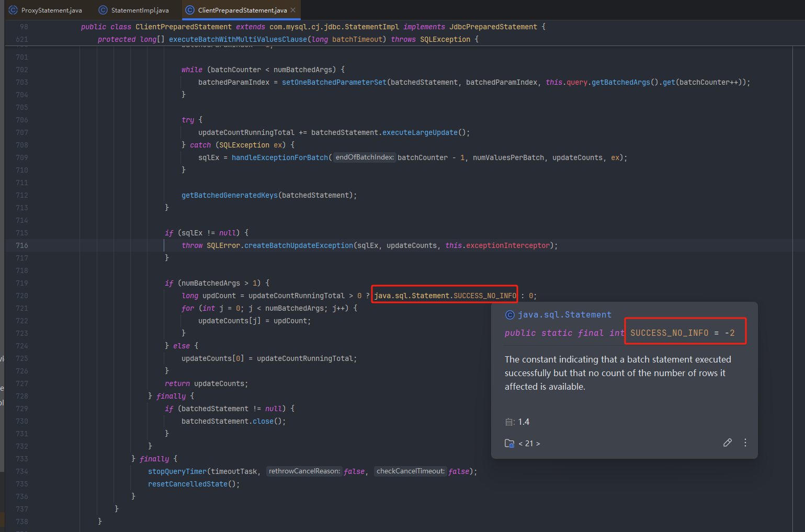Open the three-dot options in documentation popup
Screen dimensions: 805x532
tap(745, 443)
